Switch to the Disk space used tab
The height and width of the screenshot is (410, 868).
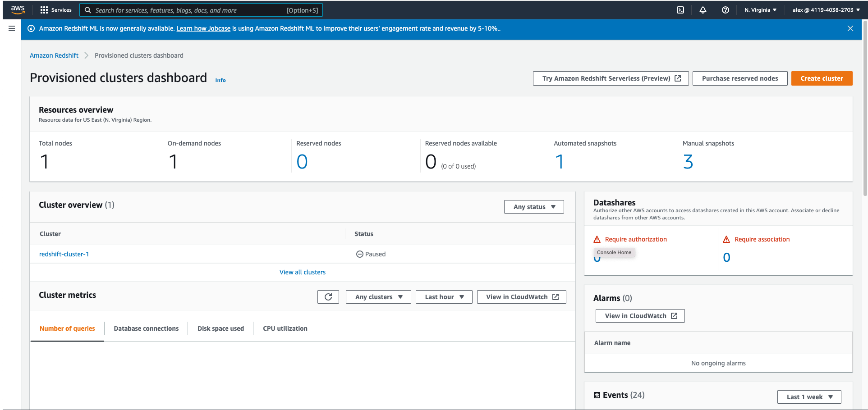[220, 328]
